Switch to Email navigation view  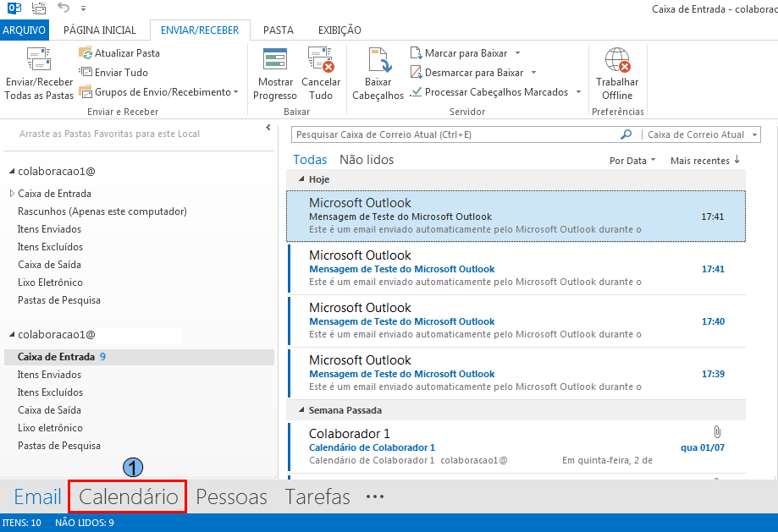click(x=37, y=496)
